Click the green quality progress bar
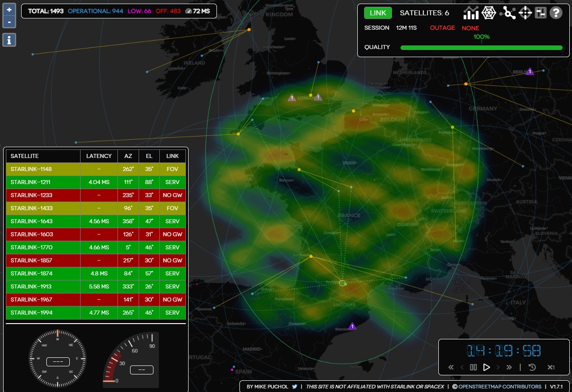This screenshot has height=392, width=572. (481, 48)
